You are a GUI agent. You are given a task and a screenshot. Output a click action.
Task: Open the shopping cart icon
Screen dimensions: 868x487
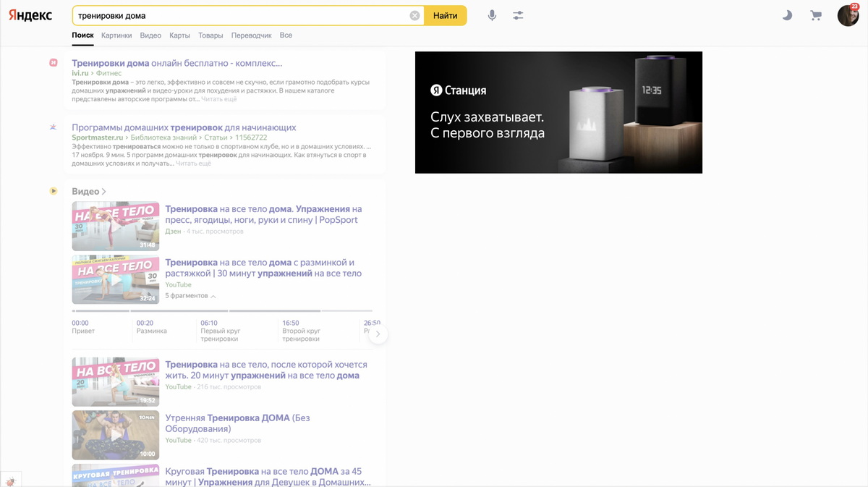tap(816, 15)
